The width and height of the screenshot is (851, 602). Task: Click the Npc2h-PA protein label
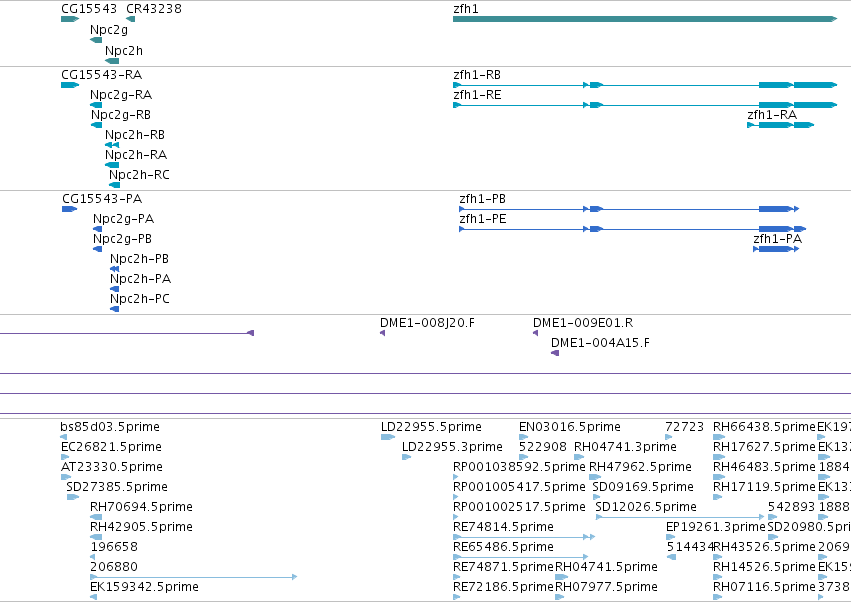tap(140, 279)
